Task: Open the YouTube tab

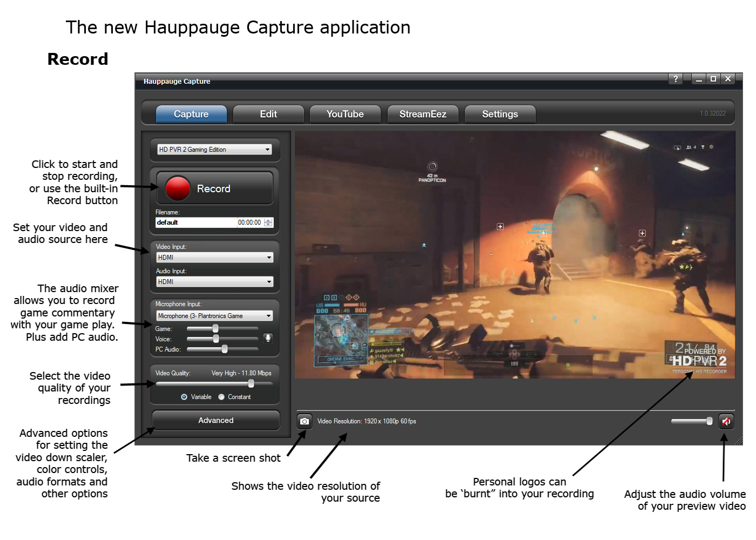Action: pos(345,114)
